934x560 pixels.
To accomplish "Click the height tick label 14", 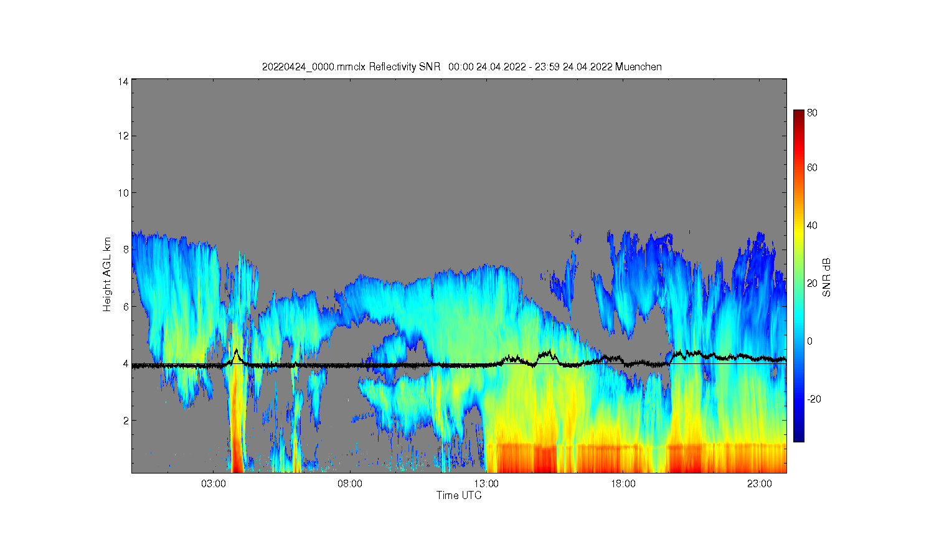I will coord(123,82).
